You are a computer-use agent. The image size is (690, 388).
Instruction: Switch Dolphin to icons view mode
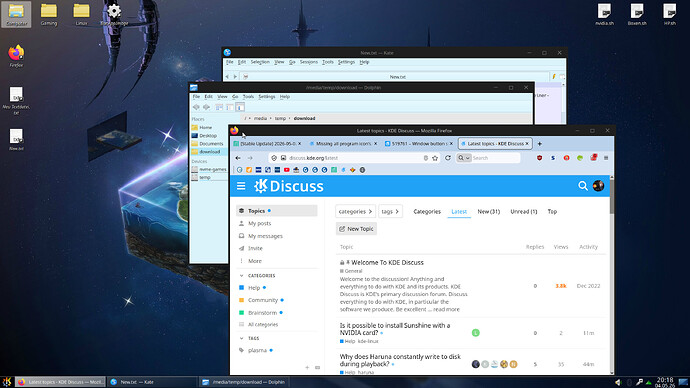pos(219,107)
